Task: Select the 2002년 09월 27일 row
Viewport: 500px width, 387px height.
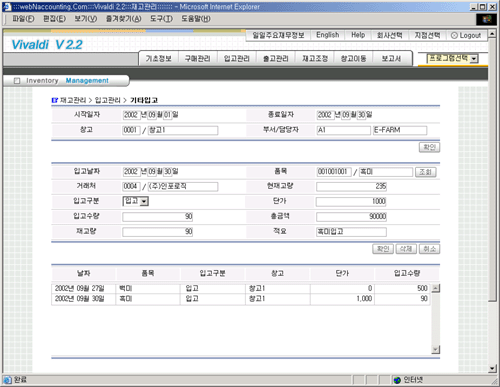Action: point(240,288)
